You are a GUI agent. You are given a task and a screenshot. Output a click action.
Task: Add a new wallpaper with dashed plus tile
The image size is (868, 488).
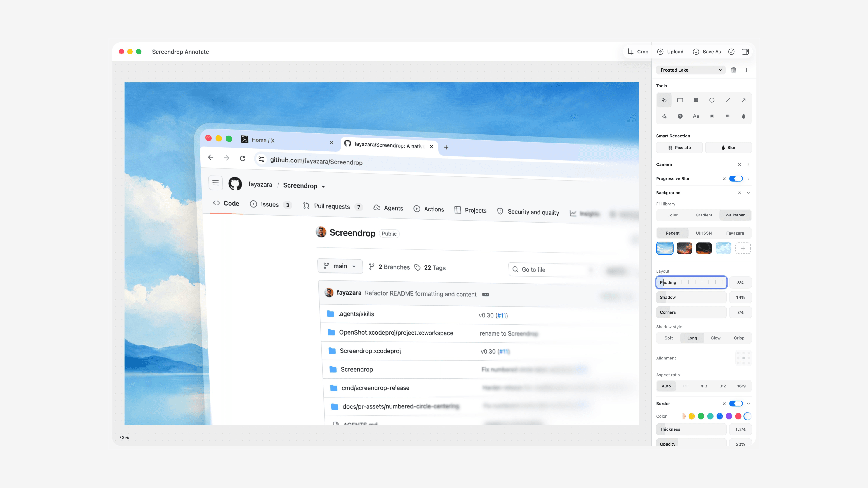[x=743, y=248]
